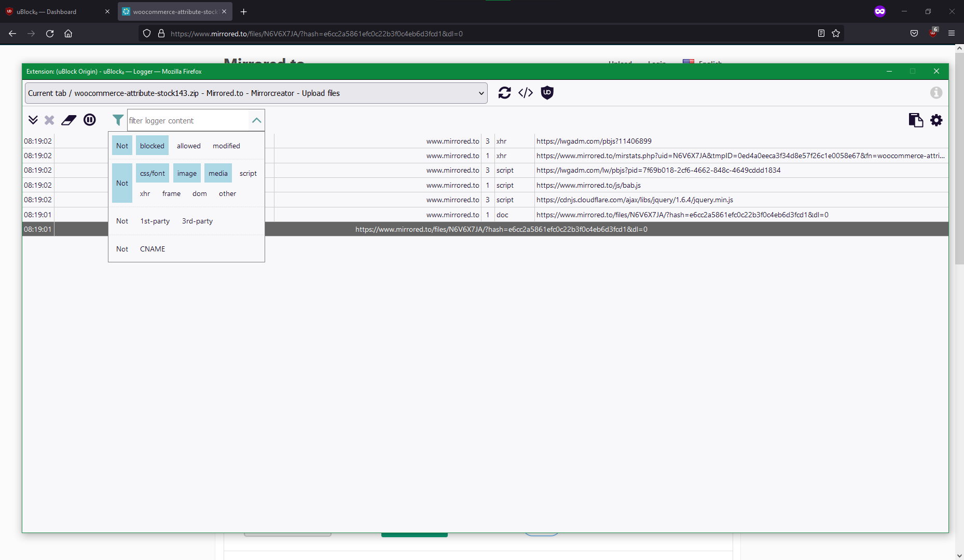Click the double-chevron expand rows icon
Viewport: 964px width, 560px height.
(33, 120)
